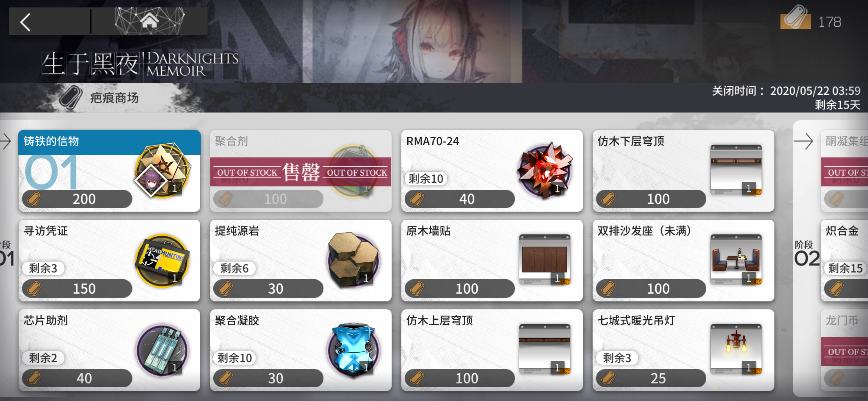Select the 双排沙发座 furniture thumbnail
This screenshot has height=401, width=868.
coord(736,260)
